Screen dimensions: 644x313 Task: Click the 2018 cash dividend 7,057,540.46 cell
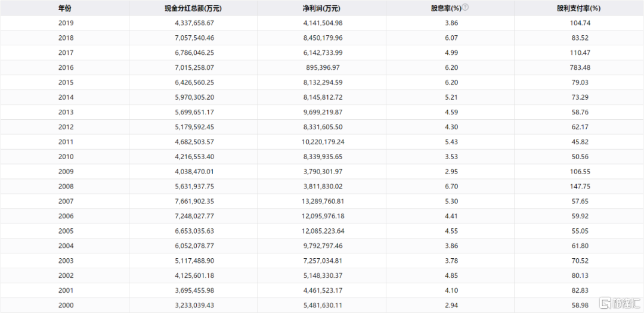(193, 38)
